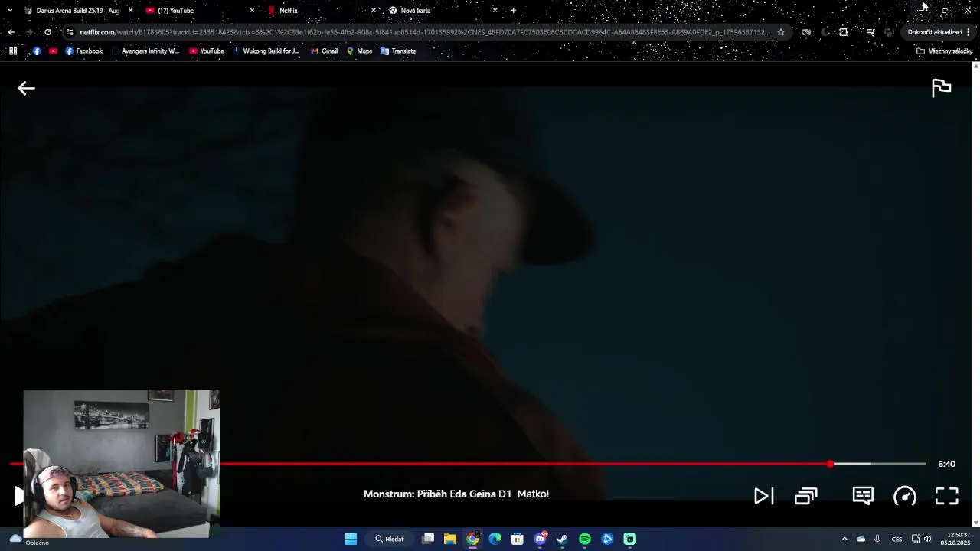
Task: Reload the current page
Action: point(47,32)
